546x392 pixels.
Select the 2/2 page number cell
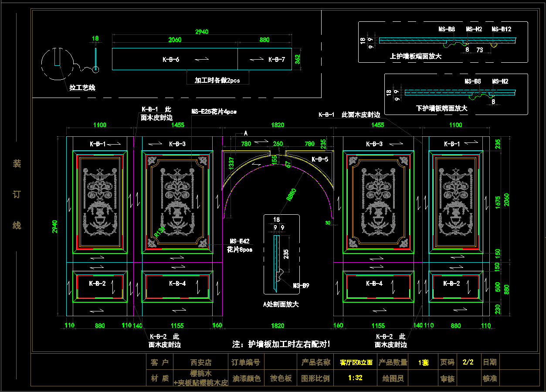pyautogui.click(x=468, y=362)
